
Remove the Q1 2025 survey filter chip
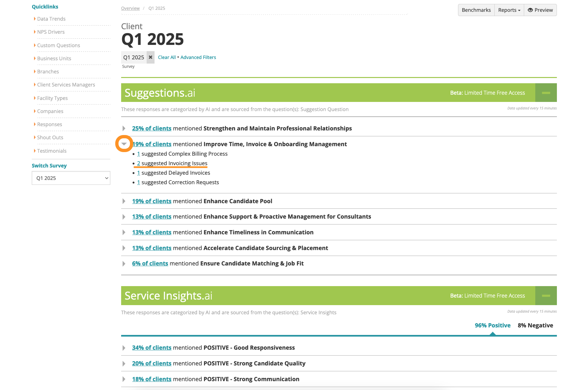tap(150, 57)
